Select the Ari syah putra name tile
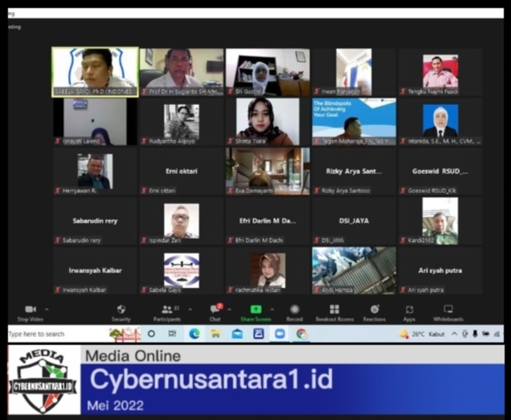 [440, 270]
